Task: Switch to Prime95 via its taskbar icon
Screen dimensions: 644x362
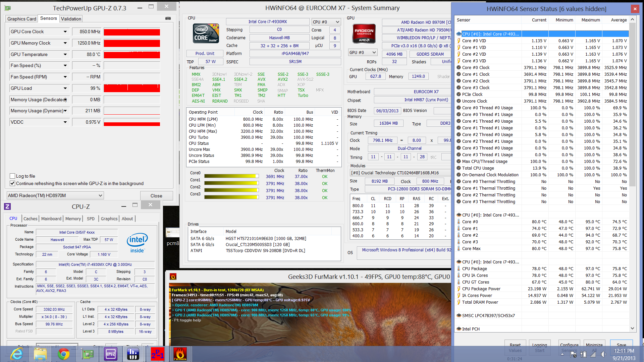Action: [x=157, y=354]
